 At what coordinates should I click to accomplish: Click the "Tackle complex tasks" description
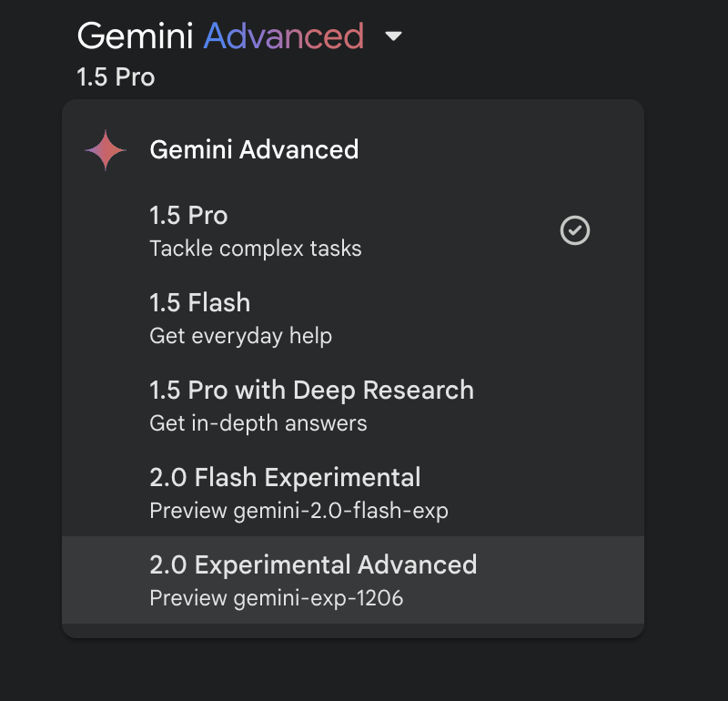[x=255, y=249]
